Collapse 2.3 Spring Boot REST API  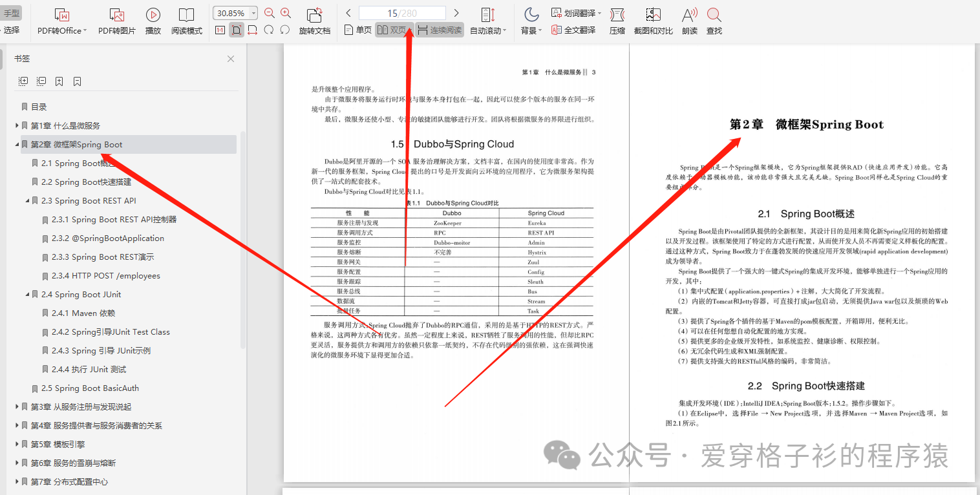(x=27, y=201)
